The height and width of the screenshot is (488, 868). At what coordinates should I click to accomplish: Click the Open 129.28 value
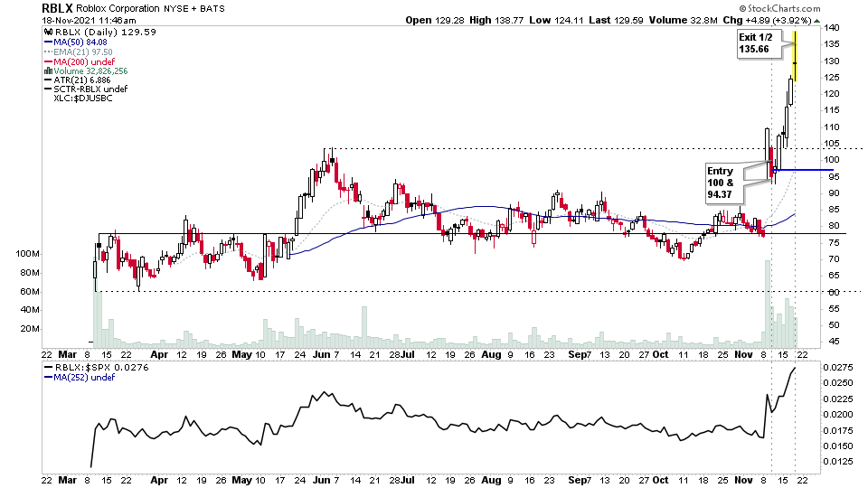click(x=435, y=21)
